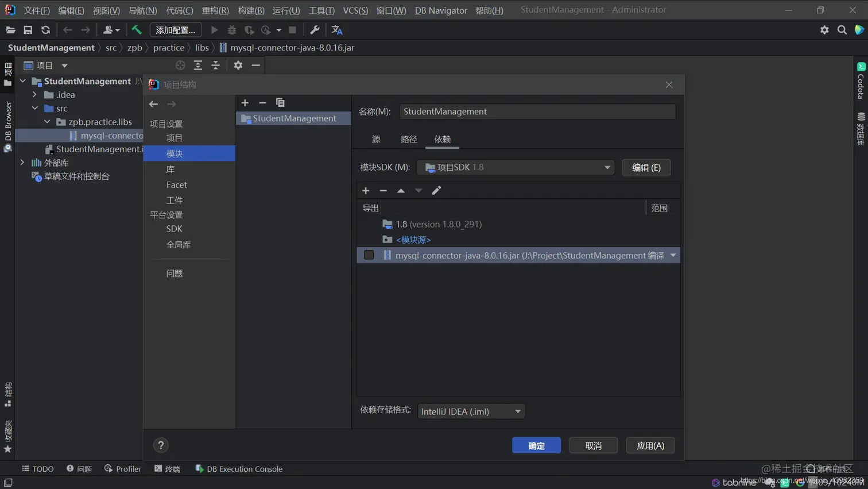Viewport: 868px width, 489px height.
Task: Add a new module with plus icon
Action: pyautogui.click(x=245, y=103)
